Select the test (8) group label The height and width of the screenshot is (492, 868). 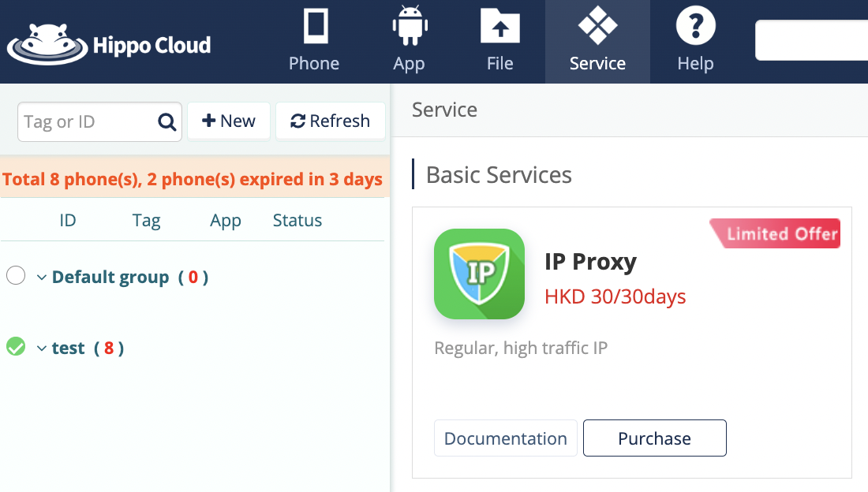[x=88, y=348]
